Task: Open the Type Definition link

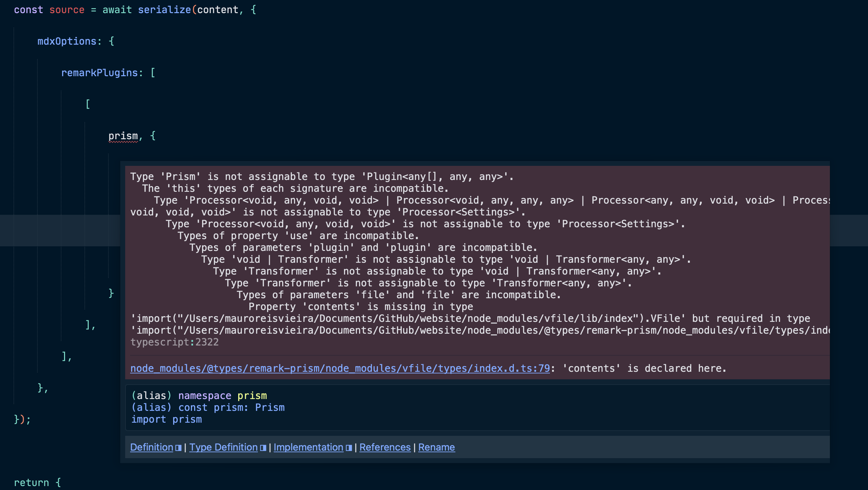Action: click(223, 447)
